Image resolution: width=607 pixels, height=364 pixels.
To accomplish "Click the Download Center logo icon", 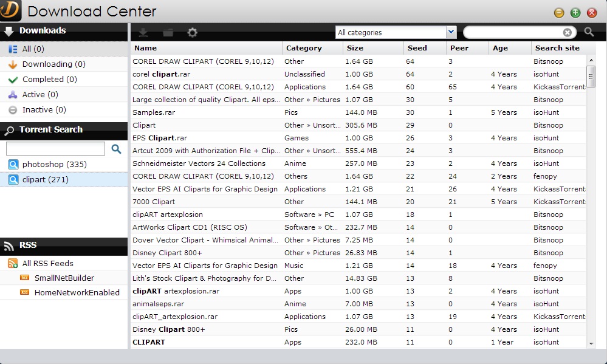I will point(9,10).
